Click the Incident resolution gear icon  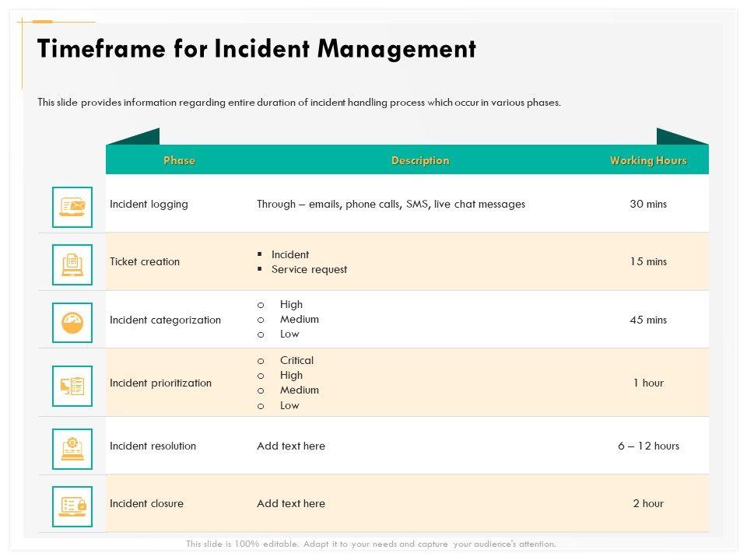tap(72, 449)
